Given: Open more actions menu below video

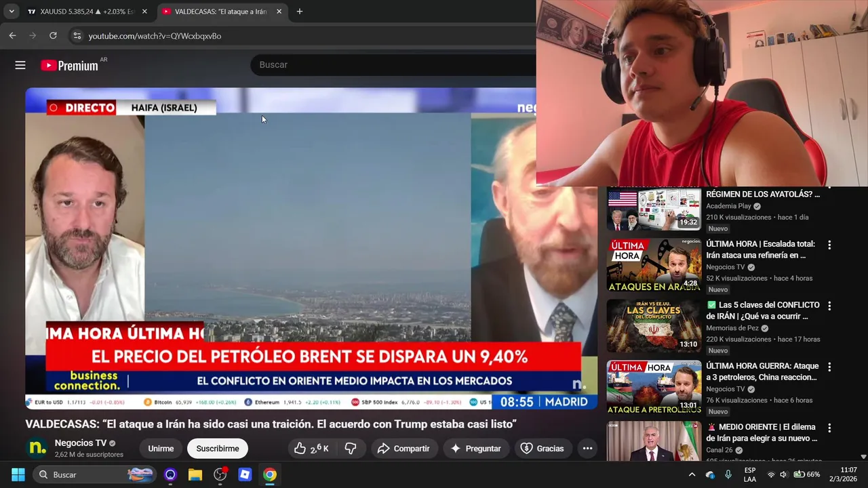Looking at the screenshot, I should 587,448.
